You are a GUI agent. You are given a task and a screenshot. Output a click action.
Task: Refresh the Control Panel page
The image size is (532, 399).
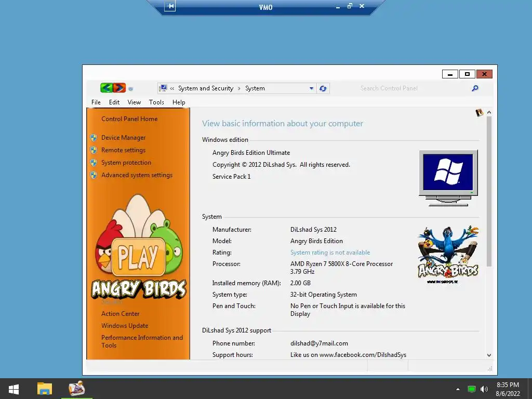323,88
